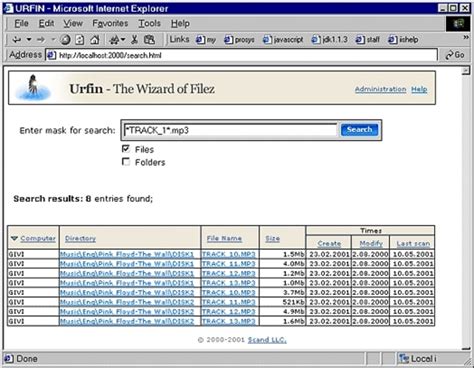Open the Back button history dropdown
The width and height of the screenshot is (474, 368).
click(29, 40)
